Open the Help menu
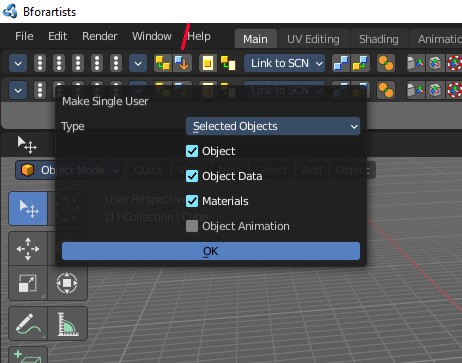 click(199, 36)
